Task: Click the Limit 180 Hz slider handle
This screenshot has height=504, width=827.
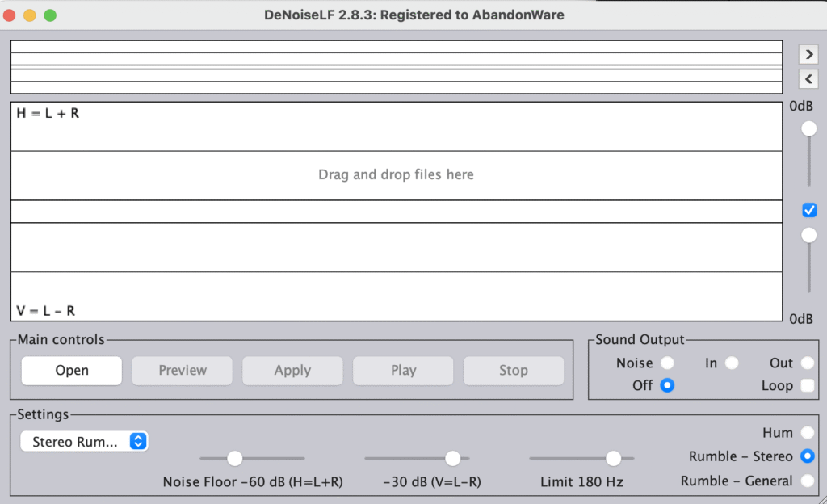Action: pyautogui.click(x=614, y=458)
